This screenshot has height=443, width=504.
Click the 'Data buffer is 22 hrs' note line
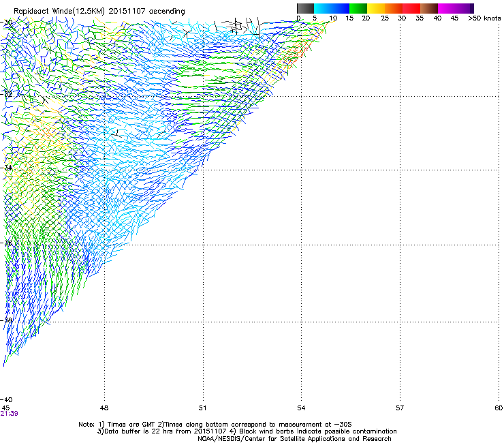click(x=247, y=431)
